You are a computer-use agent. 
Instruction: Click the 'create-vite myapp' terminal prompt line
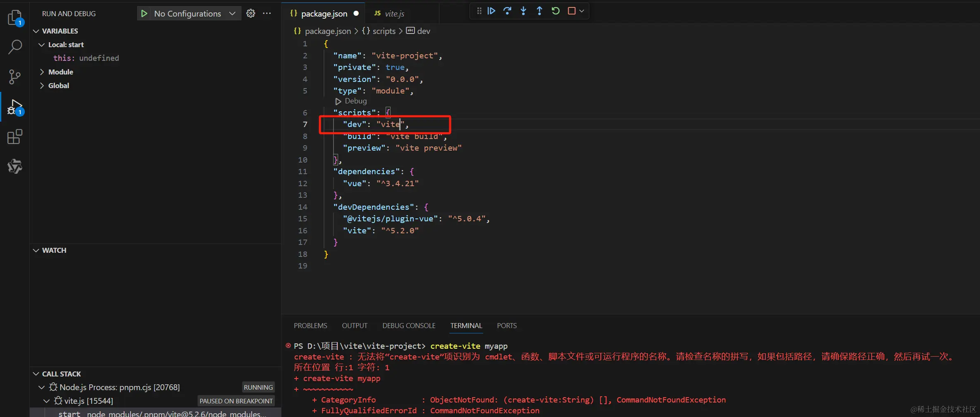click(401, 346)
